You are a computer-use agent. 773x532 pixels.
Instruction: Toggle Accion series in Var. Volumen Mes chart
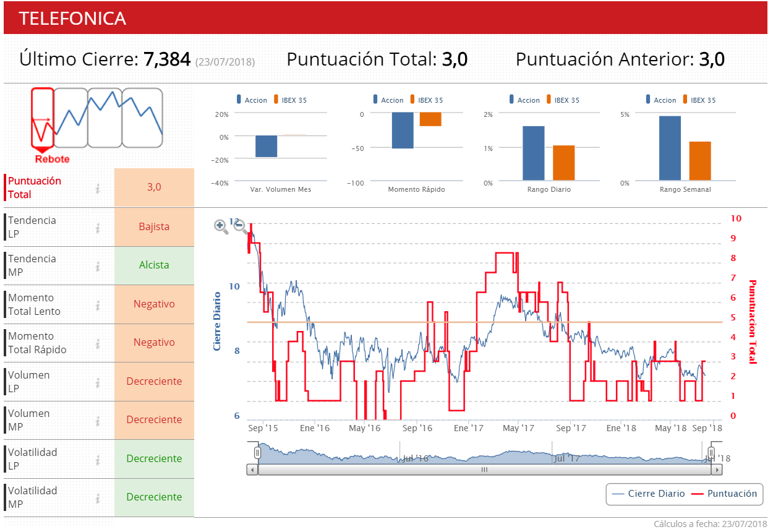coord(252,100)
